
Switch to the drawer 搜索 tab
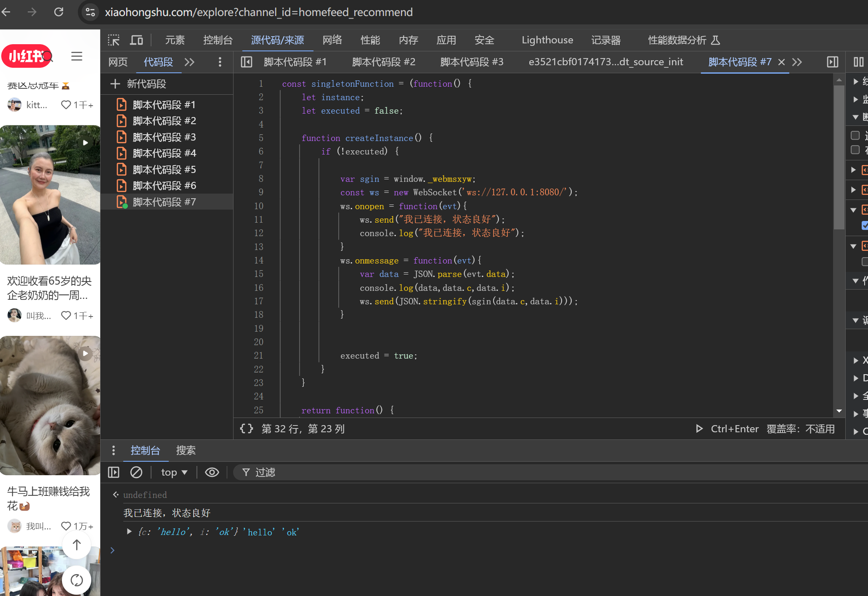point(186,450)
